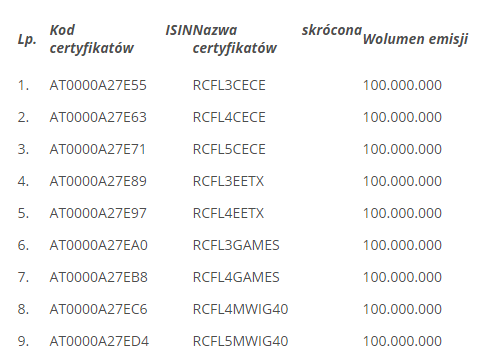
Task: Click the RCFL5CECE certificate name
Action: tap(229, 149)
